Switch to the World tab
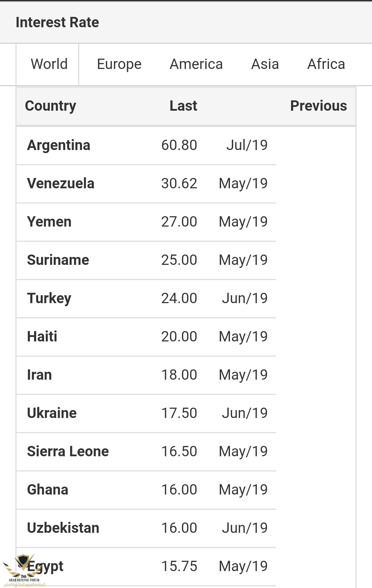This screenshot has height=588, width=372. (49, 64)
